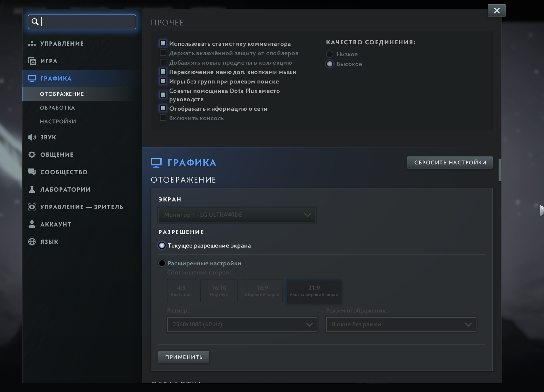Open the Общение gear icon
The width and height of the screenshot is (544, 392).
(32, 155)
